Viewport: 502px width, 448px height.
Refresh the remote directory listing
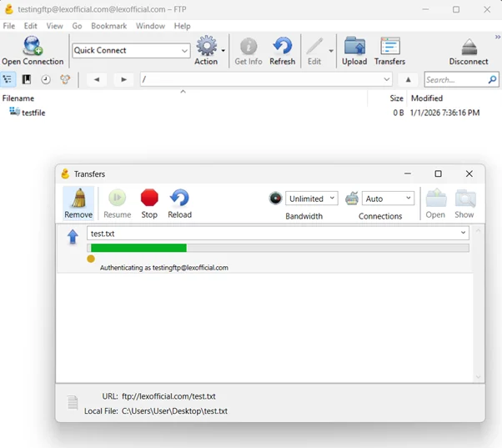283,51
